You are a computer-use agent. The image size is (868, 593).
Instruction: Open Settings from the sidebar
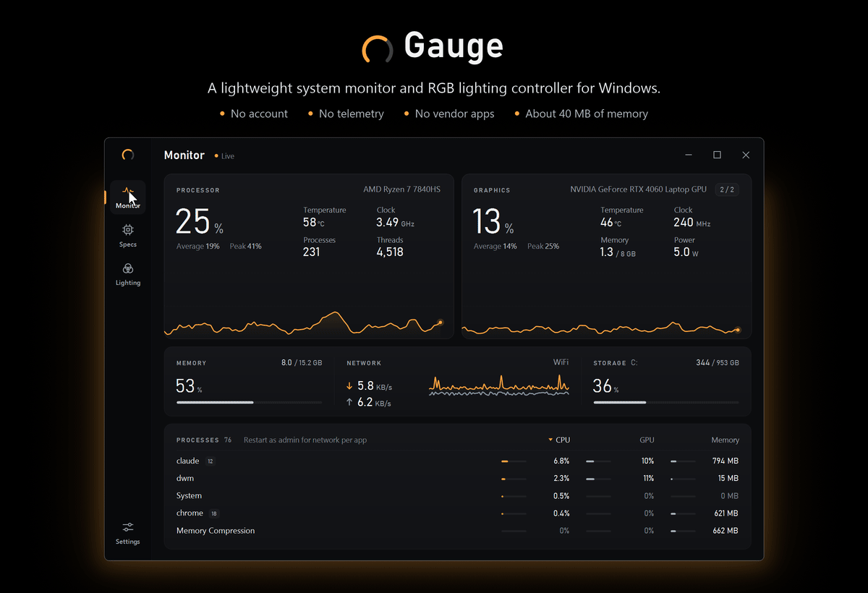click(x=127, y=533)
